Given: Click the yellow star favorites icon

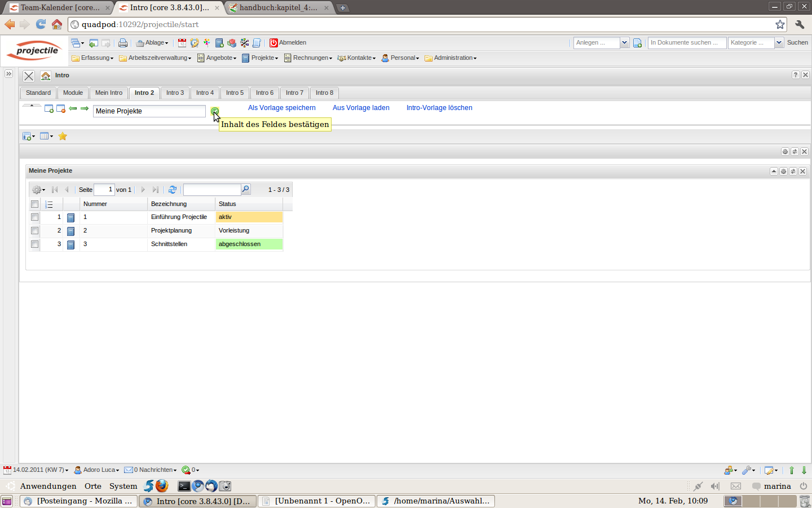Looking at the screenshot, I should 63,136.
